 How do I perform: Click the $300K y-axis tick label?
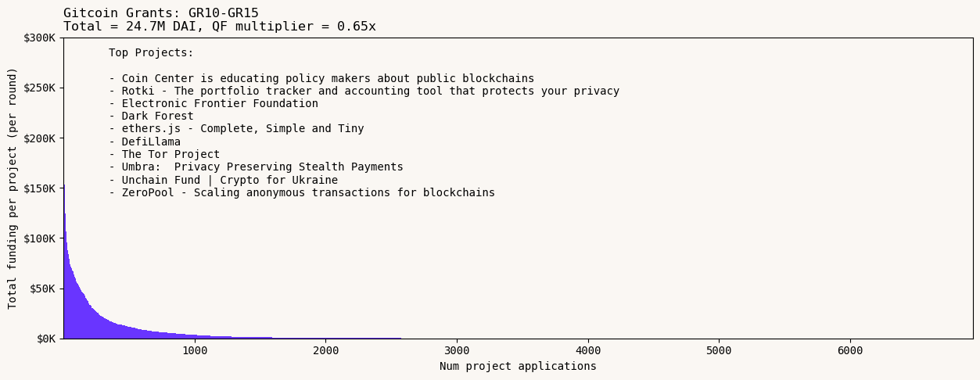pos(39,38)
